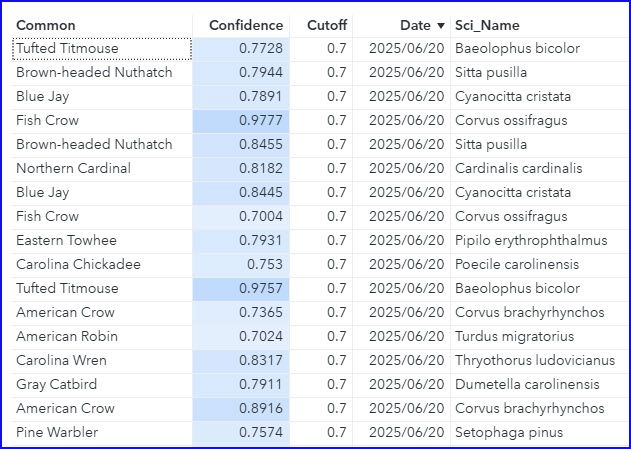The height and width of the screenshot is (449, 631).
Task: Click the Confidence column header
Action: [x=246, y=25]
